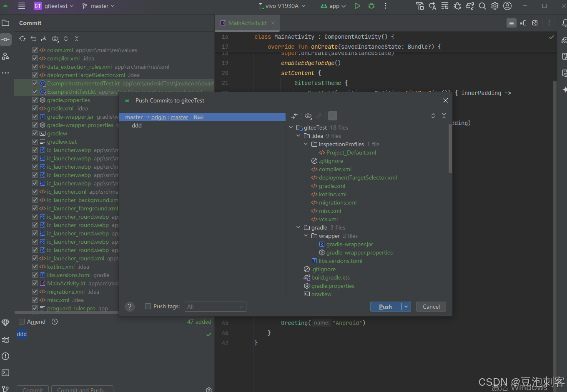Open the Push button dropdown arrow
The width and height of the screenshot is (567, 392).
click(x=406, y=307)
